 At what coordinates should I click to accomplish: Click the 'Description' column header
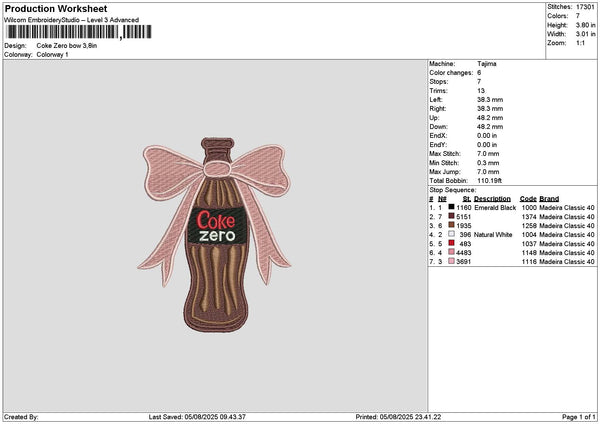tap(492, 199)
